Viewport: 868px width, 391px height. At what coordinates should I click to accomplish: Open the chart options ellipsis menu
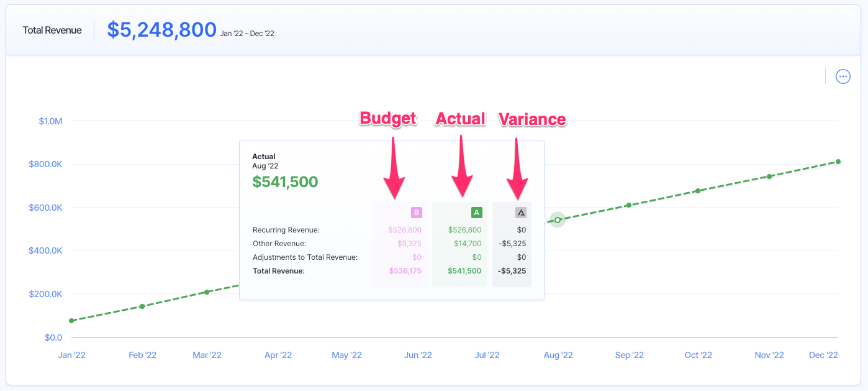(x=843, y=76)
